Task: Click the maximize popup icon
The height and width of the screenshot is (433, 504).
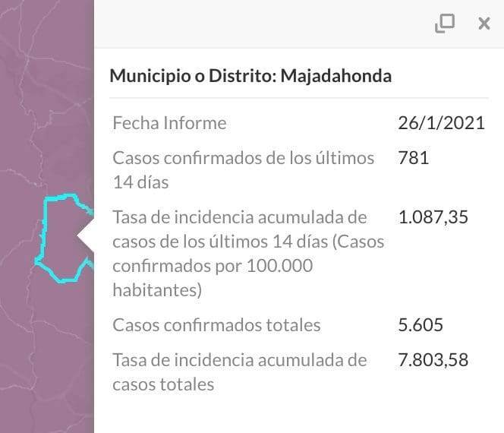Action: pyautogui.click(x=445, y=24)
